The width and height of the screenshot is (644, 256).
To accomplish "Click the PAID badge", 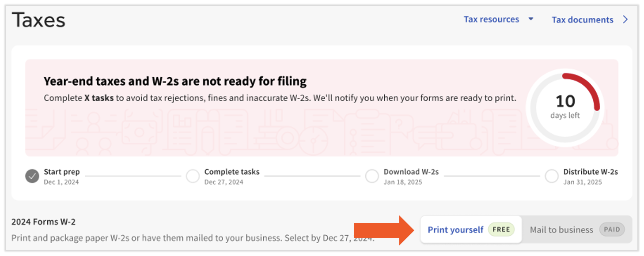I will coord(612,230).
